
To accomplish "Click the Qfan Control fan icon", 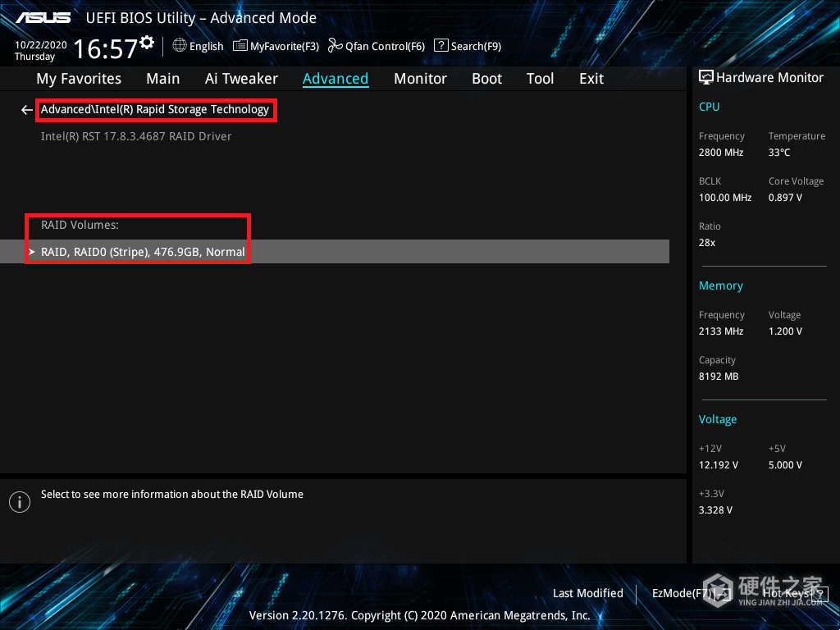I will tap(336, 46).
